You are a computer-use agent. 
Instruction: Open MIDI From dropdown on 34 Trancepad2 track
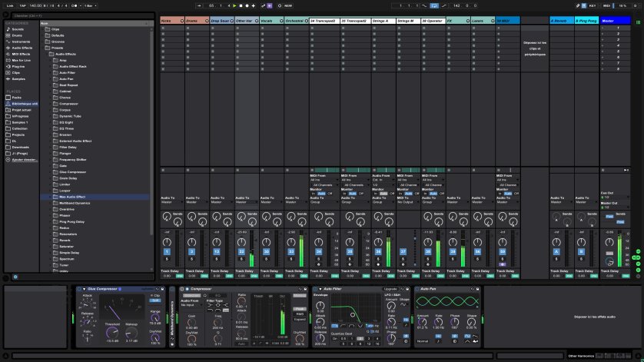[324, 180]
